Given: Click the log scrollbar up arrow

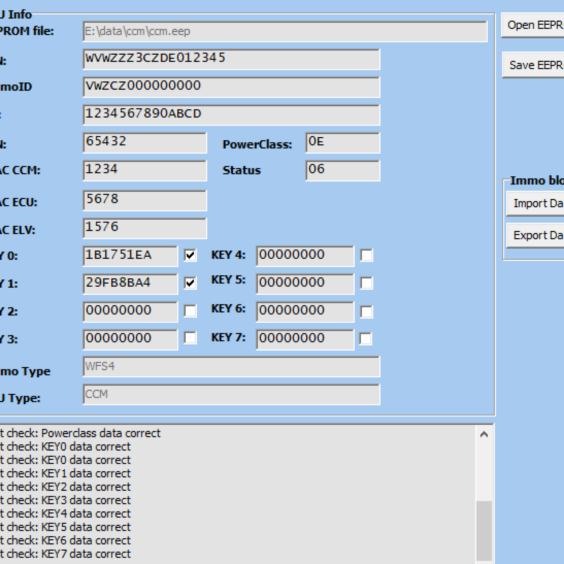Looking at the screenshot, I should (484, 435).
